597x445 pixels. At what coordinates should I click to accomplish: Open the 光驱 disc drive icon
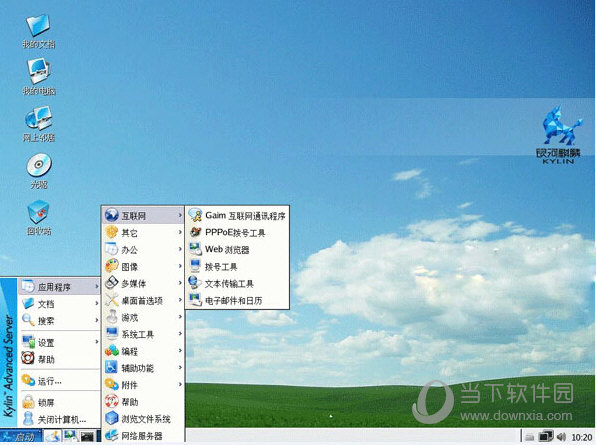click(x=39, y=171)
